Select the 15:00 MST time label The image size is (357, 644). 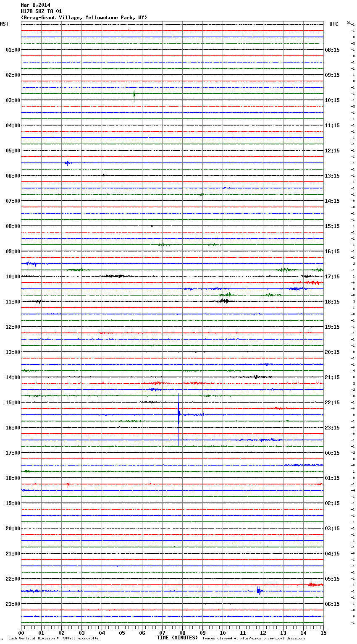[13, 403]
